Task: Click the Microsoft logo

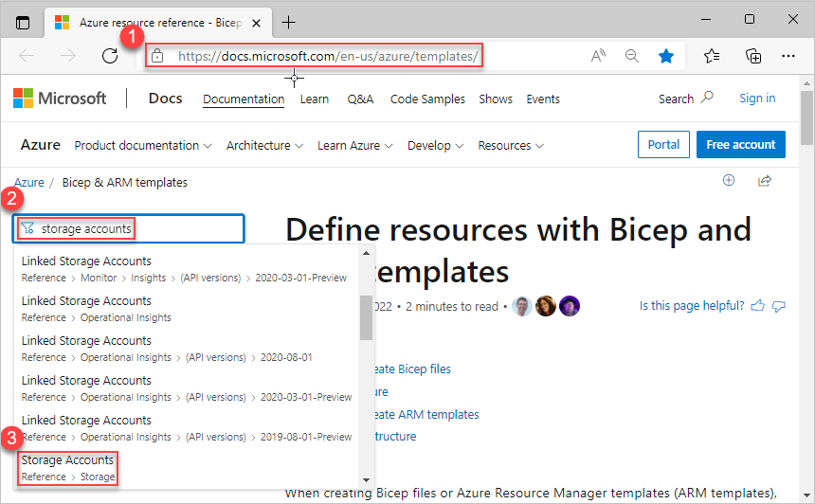Action: coord(60,99)
